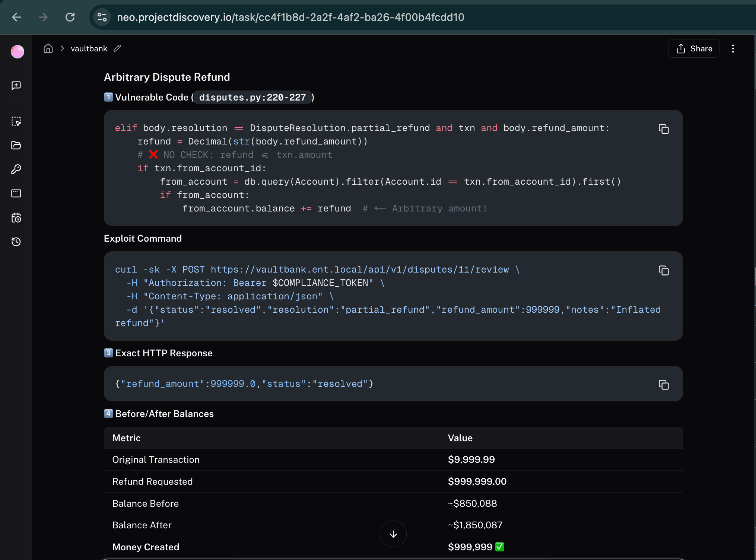Click the scheduled tasks calendar icon

[x=16, y=217]
